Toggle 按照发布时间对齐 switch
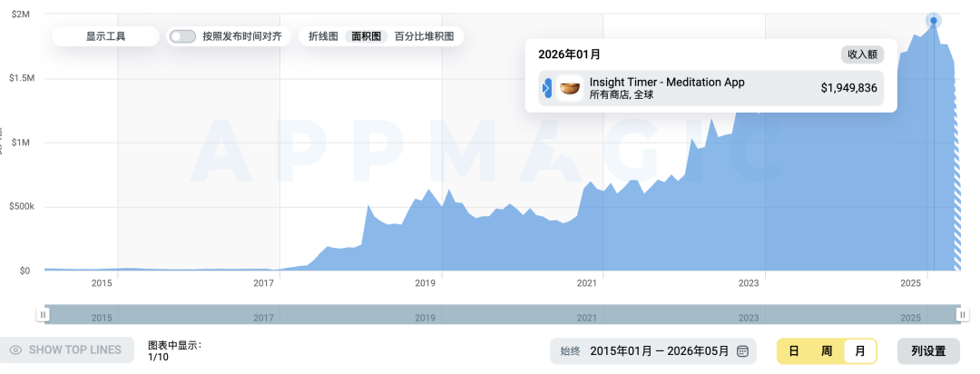Image resolution: width=980 pixels, height=374 pixels. click(183, 36)
